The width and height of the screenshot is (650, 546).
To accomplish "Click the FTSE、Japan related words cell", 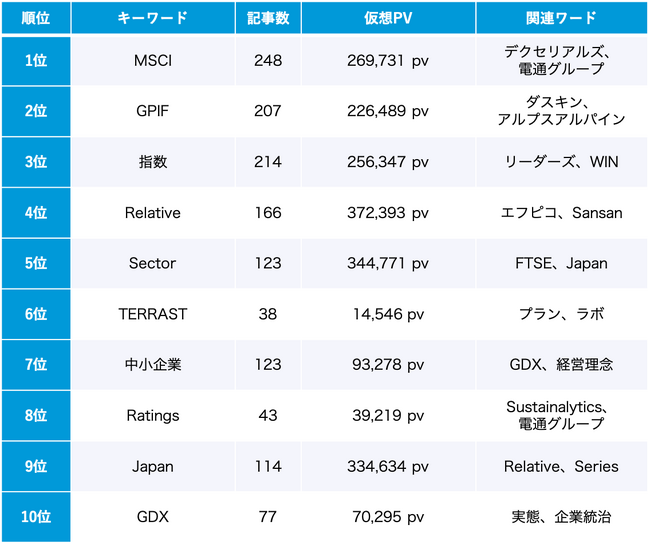I will (x=560, y=264).
